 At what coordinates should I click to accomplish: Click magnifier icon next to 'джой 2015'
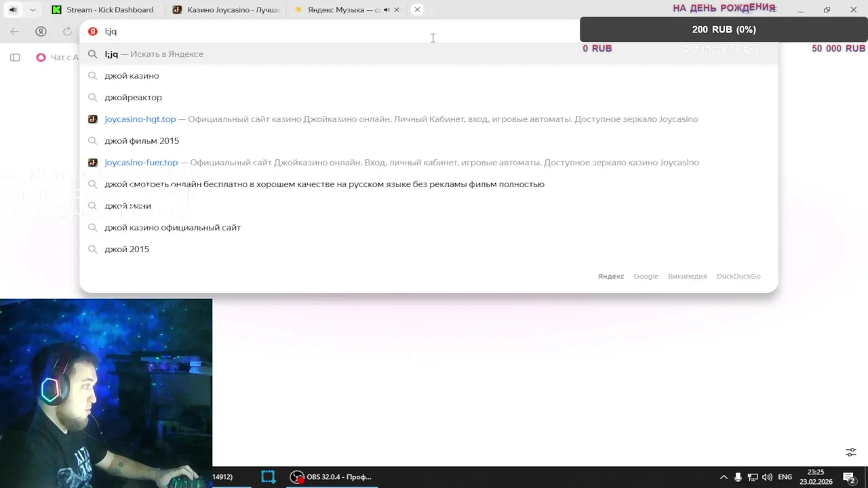[x=93, y=249]
